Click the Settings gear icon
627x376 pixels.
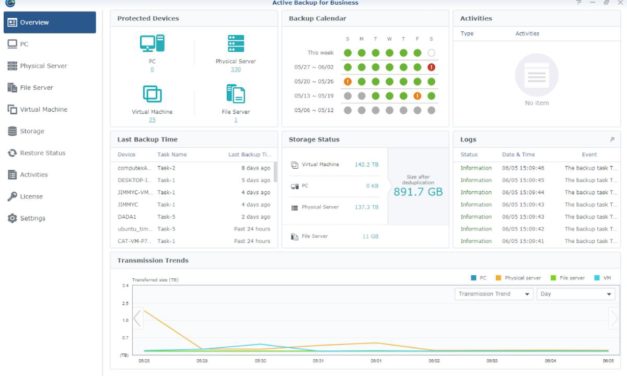[12, 218]
